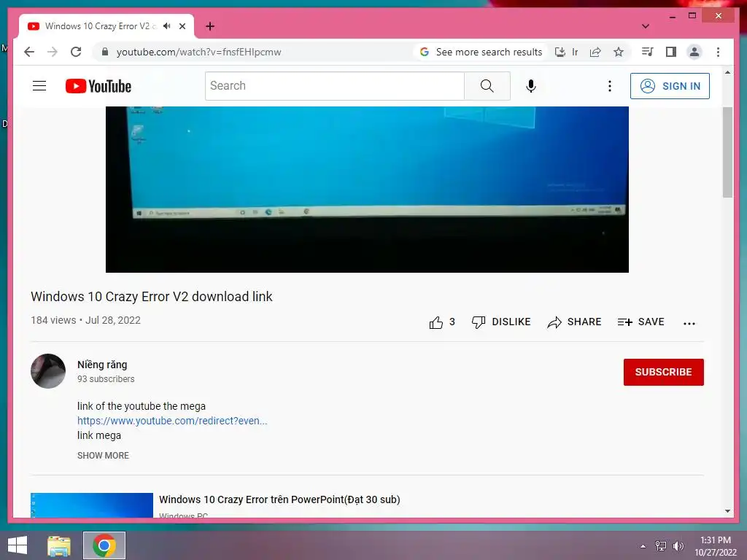Click the site lock icon in address bar
The width and height of the screenshot is (747, 560).
pos(105,52)
